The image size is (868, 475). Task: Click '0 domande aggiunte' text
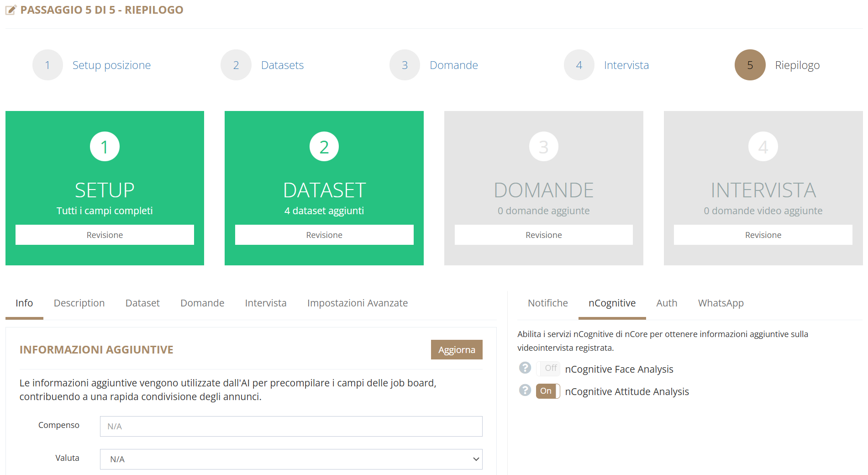[543, 211]
